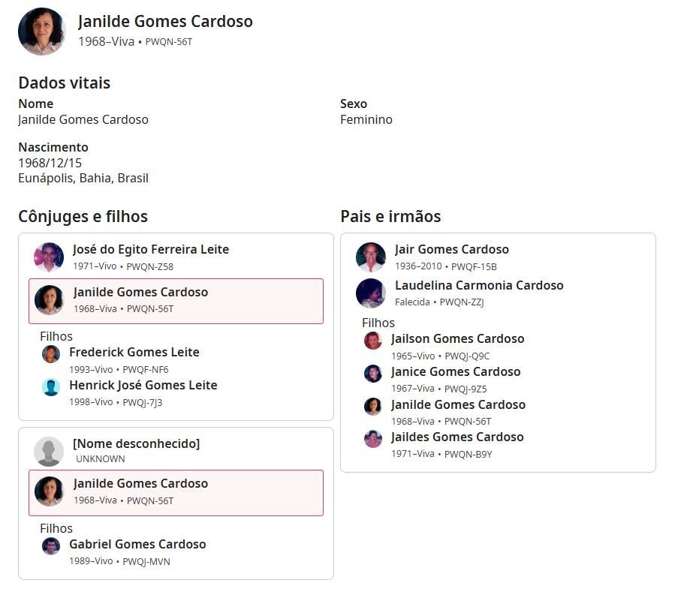Screen dimensions: 675x616
Task: Open Jair Gomes Cardoso's name link
Action: coord(451,250)
